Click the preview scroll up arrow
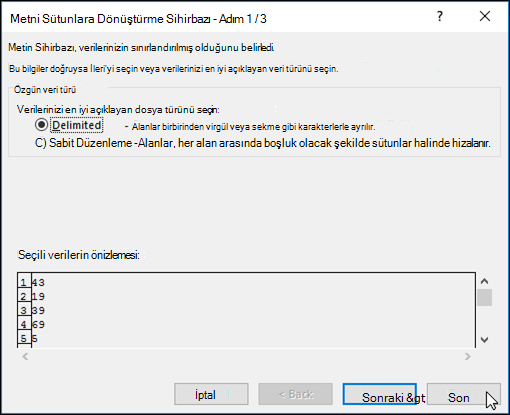The image size is (510, 415). pos(484,281)
